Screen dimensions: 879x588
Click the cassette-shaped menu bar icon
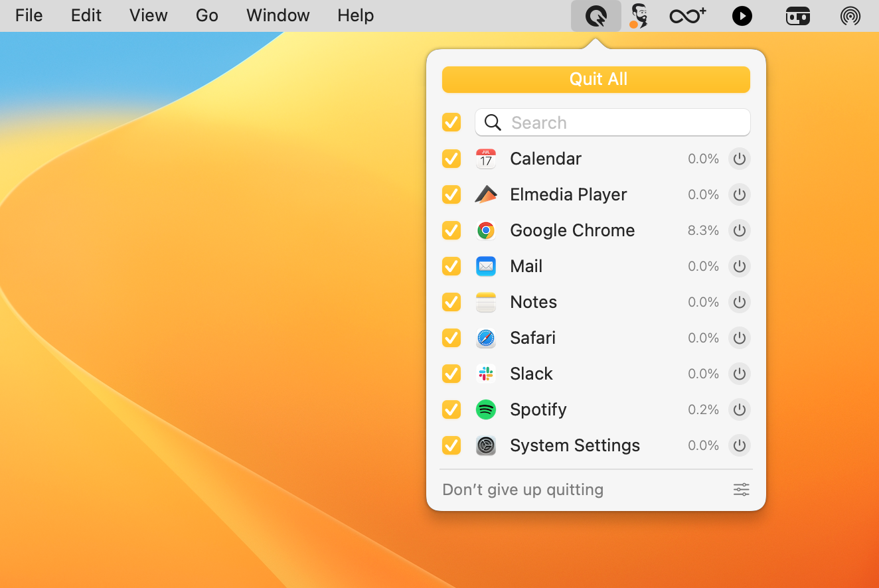(x=798, y=15)
